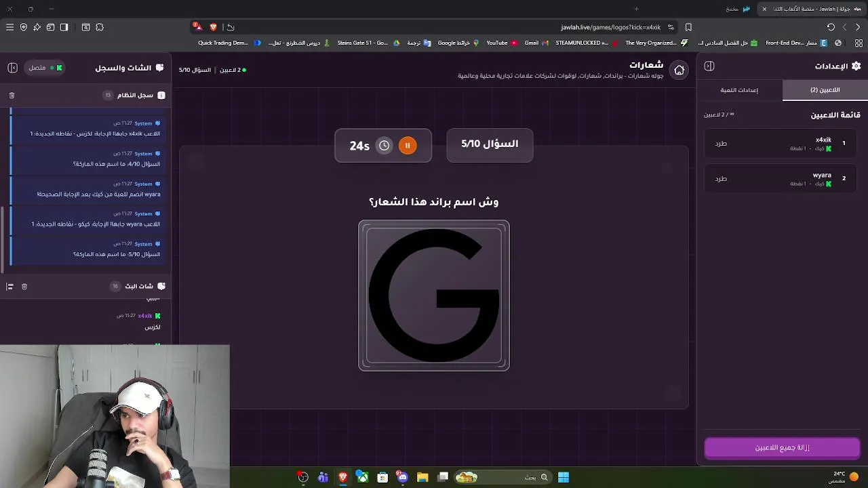The width and height of the screenshot is (868, 488).
Task: Open the Gmail bookmark
Action: 536,43
